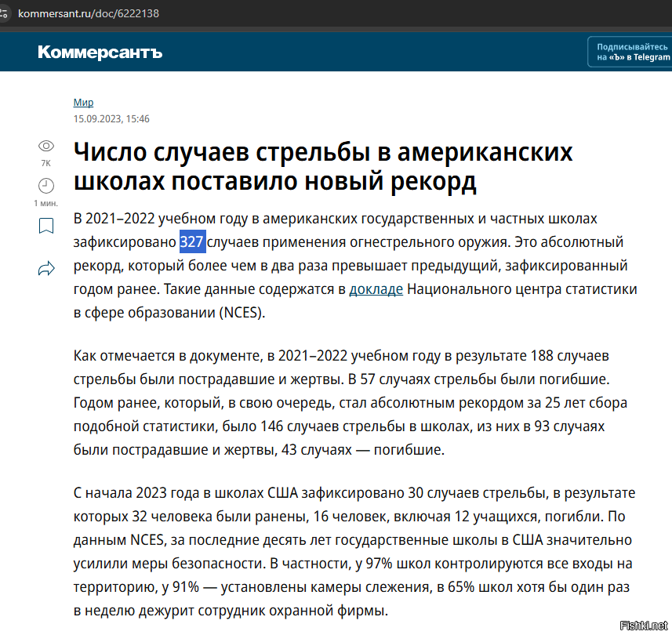This screenshot has height=635, width=672.
Task: Click the article headline about school shootings
Action: (x=323, y=166)
